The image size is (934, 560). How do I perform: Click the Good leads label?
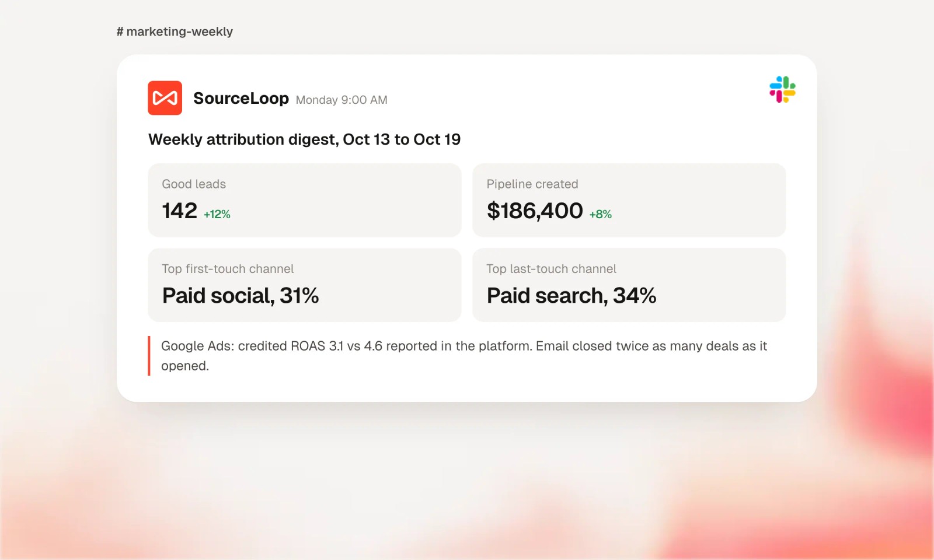(194, 184)
